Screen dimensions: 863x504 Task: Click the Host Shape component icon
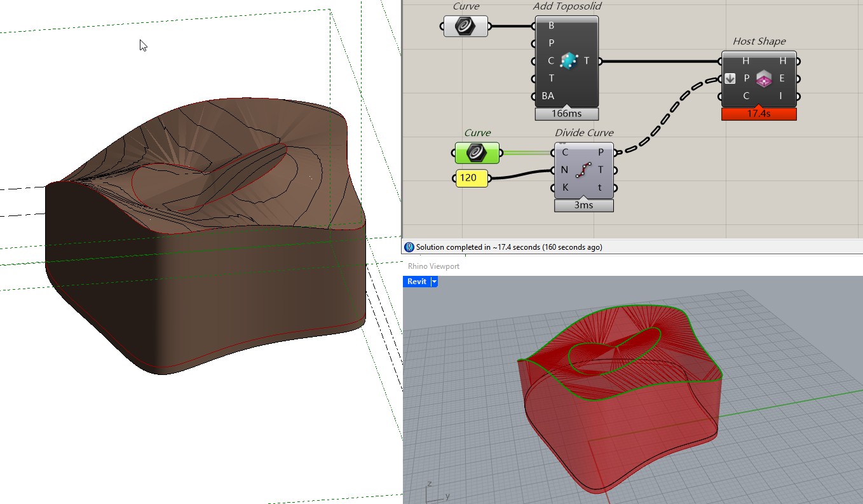tap(763, 79)
